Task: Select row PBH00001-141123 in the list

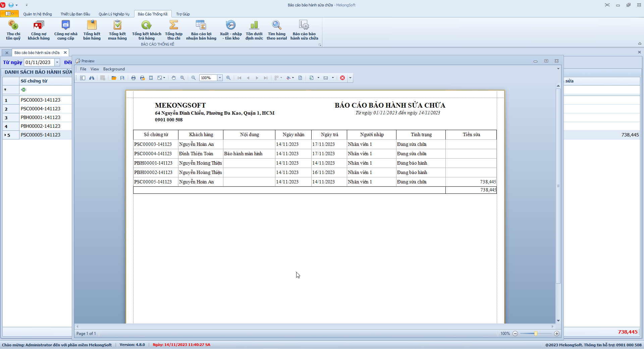Action: 41,117
